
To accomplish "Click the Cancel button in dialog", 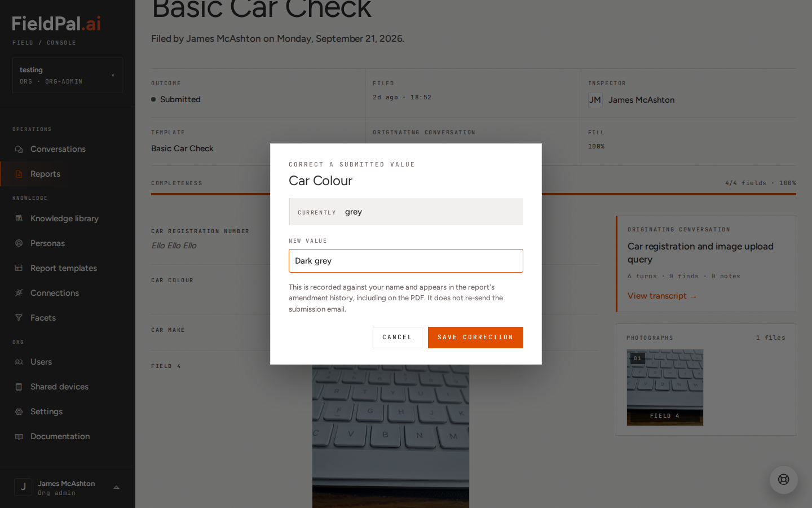I will pyautogui.click(x=397, y=338).
